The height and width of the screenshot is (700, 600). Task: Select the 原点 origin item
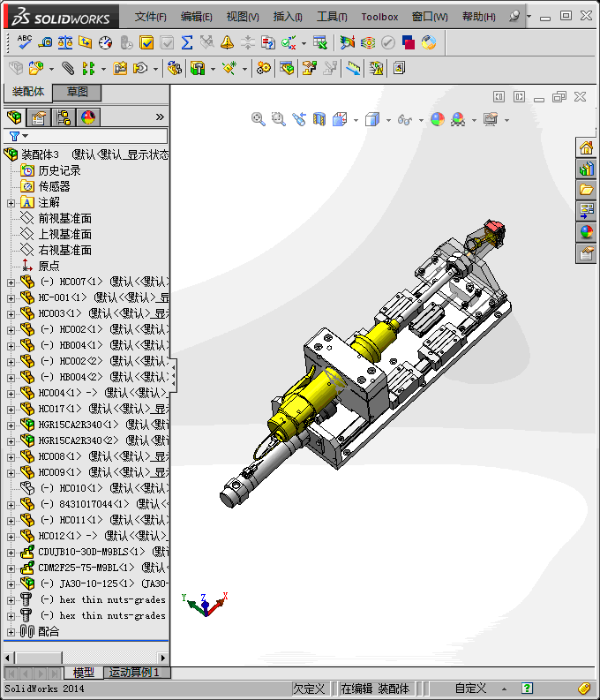tap(49, 266)
